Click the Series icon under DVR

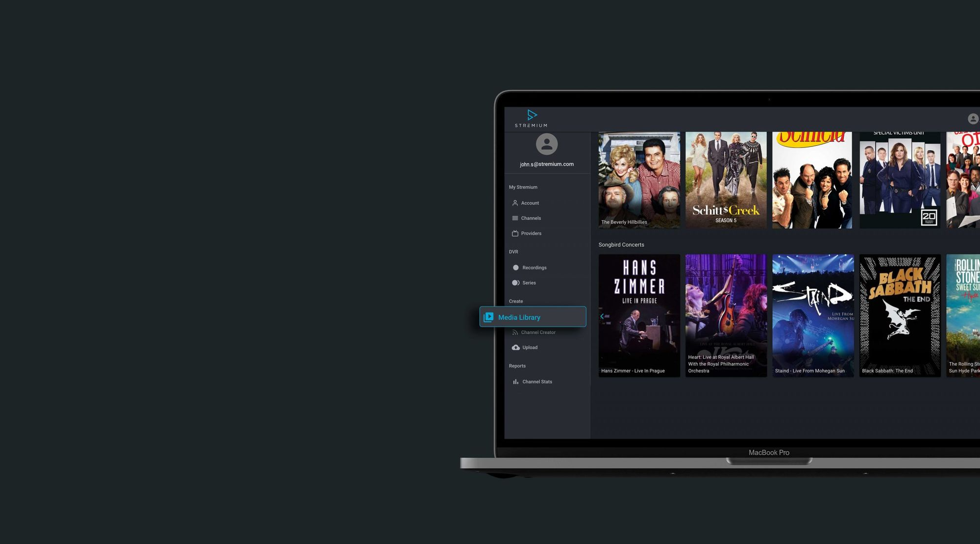[515, 282]
